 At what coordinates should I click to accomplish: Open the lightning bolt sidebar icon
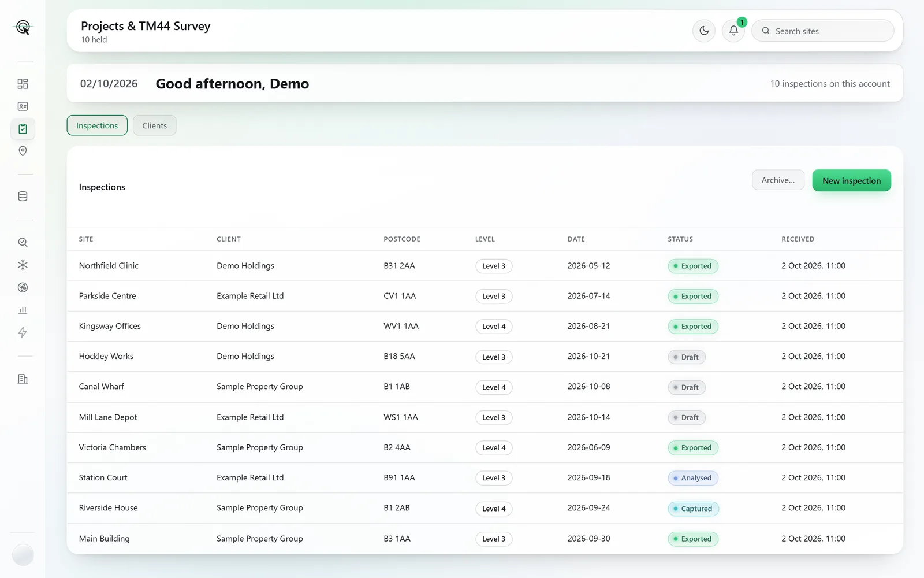click(x=23, y=332)
